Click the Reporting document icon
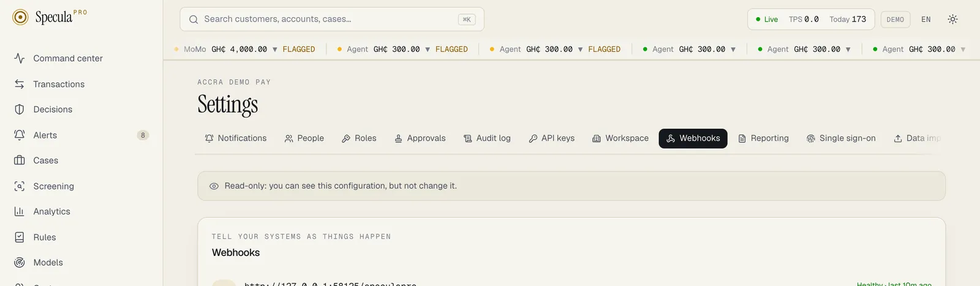980x286 pixels. [x=742, y=138]
